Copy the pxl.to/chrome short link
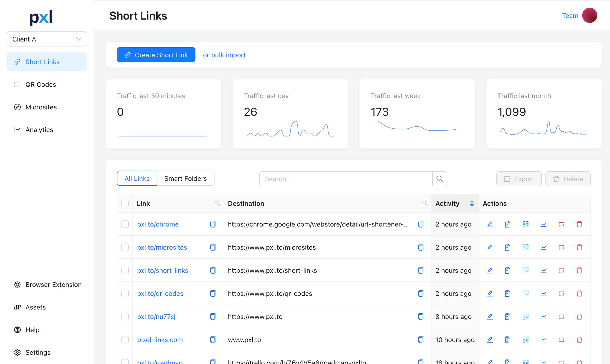610x364 pixels. (212, 224)
